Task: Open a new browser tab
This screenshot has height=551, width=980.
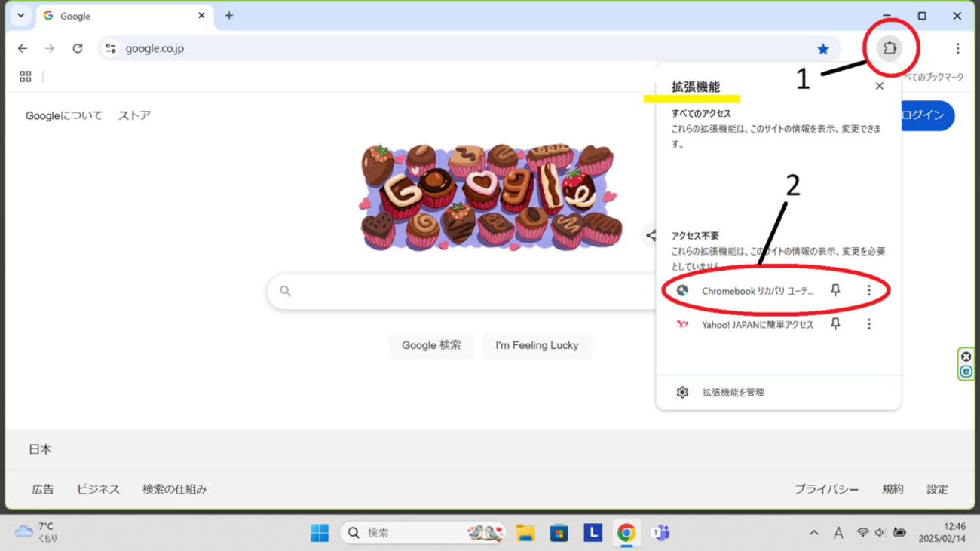Action: pos(229,15)
